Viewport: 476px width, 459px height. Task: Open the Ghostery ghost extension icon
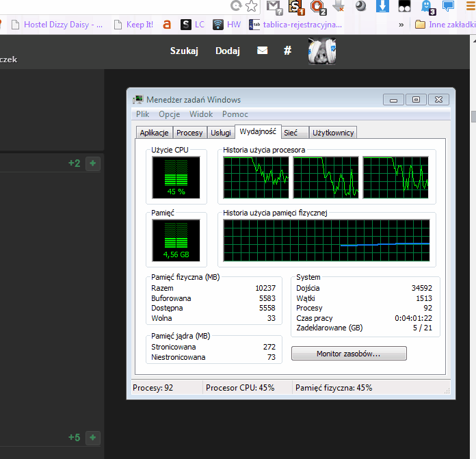pyautogui.click(x=427, y=7)
